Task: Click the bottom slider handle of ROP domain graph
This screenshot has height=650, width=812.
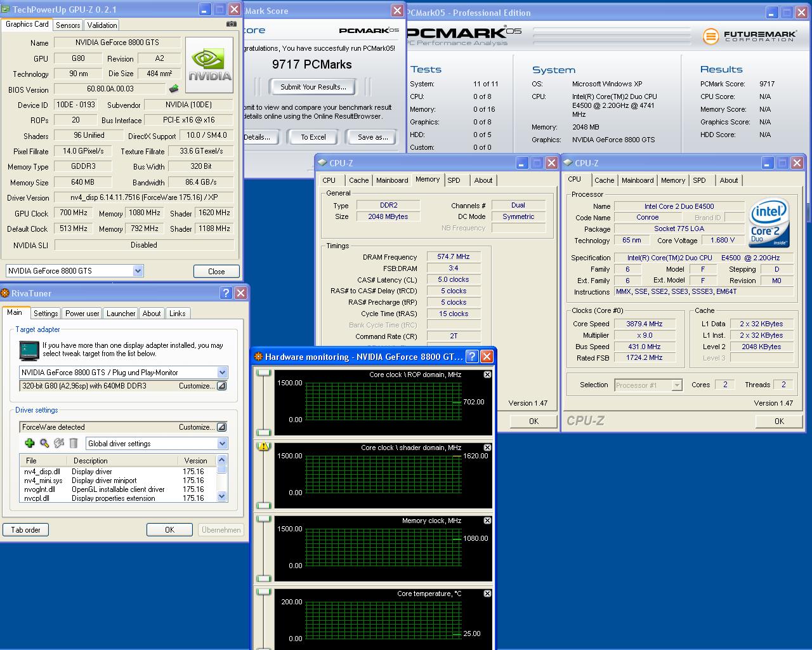Action: 263,432
